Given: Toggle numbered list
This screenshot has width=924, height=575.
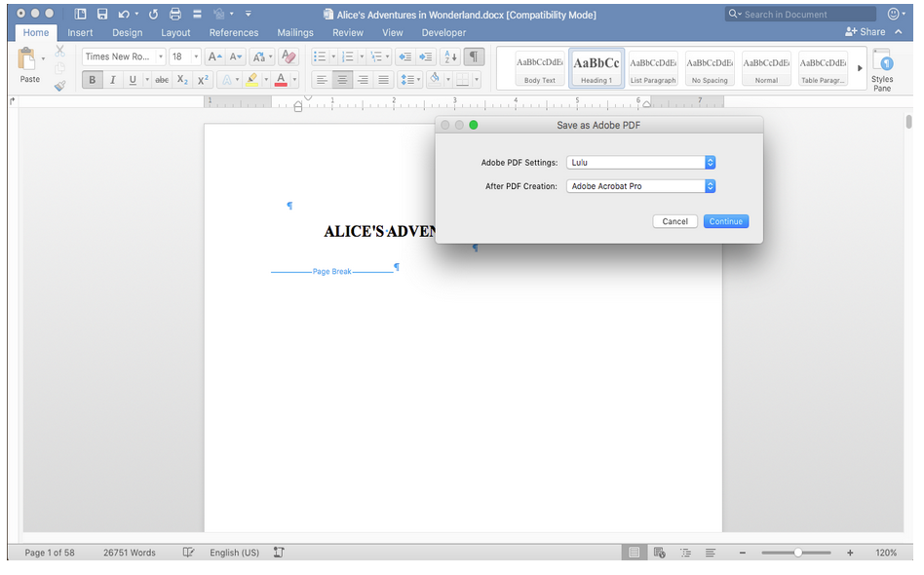Looking at the screenshot, I should tap(348, 57).
